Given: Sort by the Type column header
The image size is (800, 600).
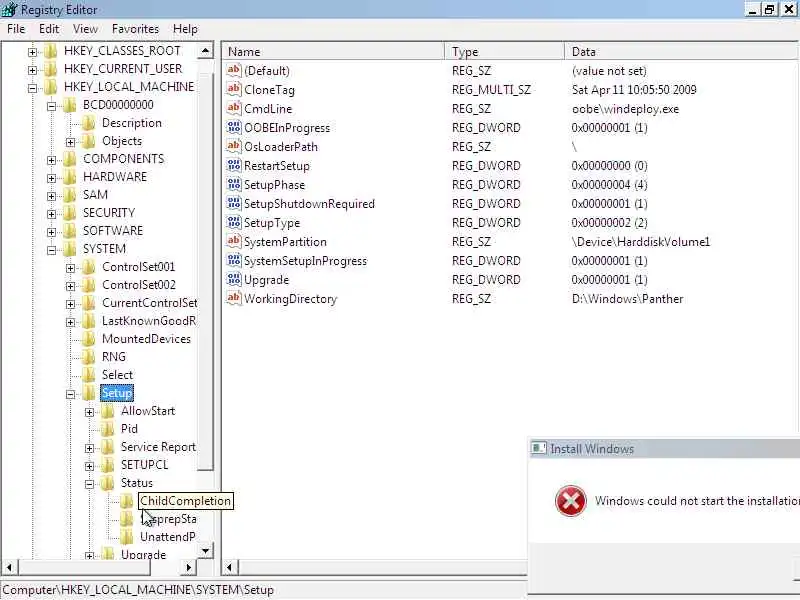Looking at the screenshot, I should [x=504, y=52].
